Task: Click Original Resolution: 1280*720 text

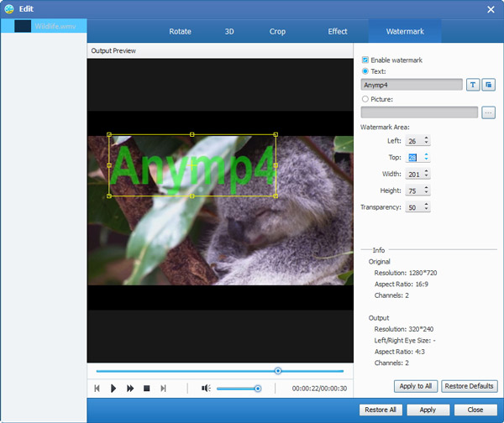Action: coord(406,273)
